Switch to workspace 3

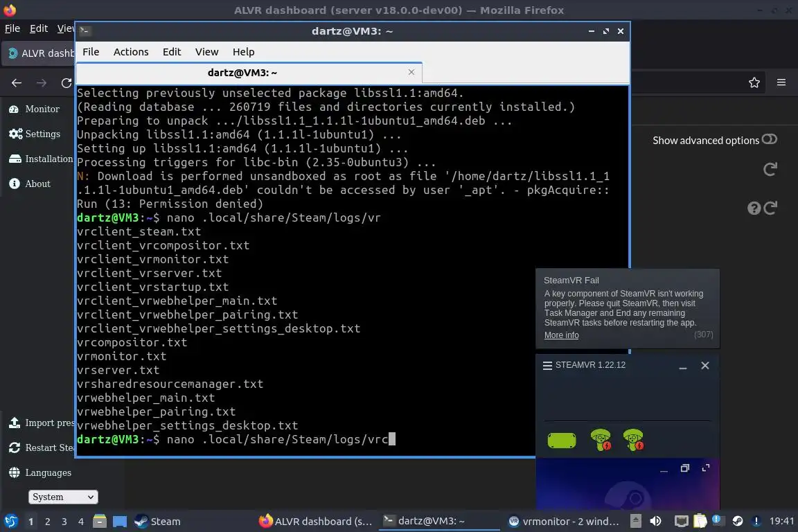64,522
